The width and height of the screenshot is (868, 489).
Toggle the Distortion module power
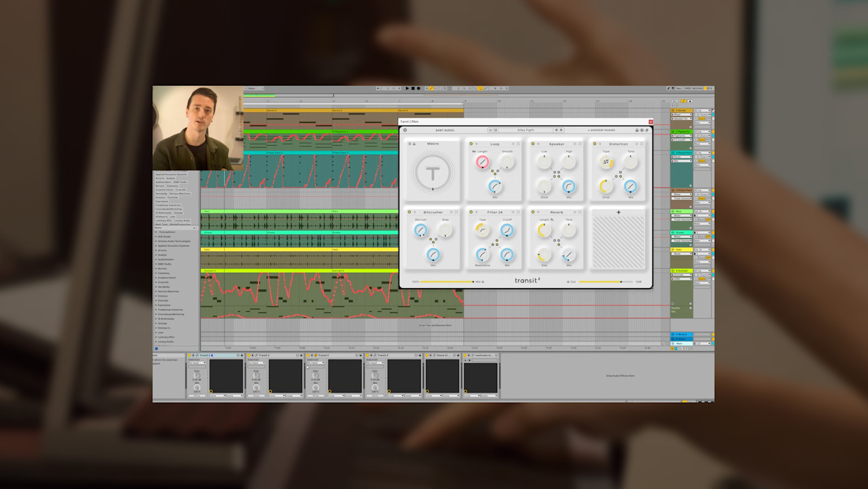[x=594, y=144]
